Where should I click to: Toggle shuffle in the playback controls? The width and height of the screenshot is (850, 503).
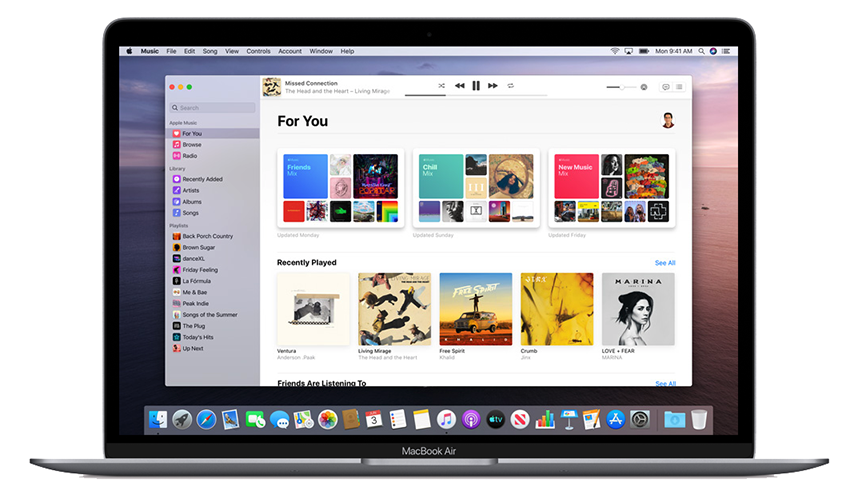coord(441,86)
